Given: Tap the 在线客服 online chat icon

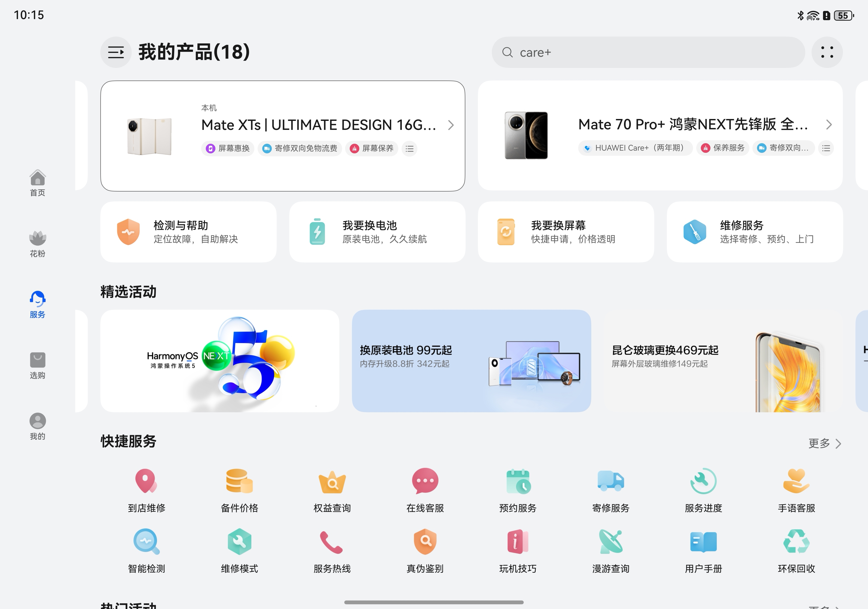Looking at the screenshot, I should 425,481.
